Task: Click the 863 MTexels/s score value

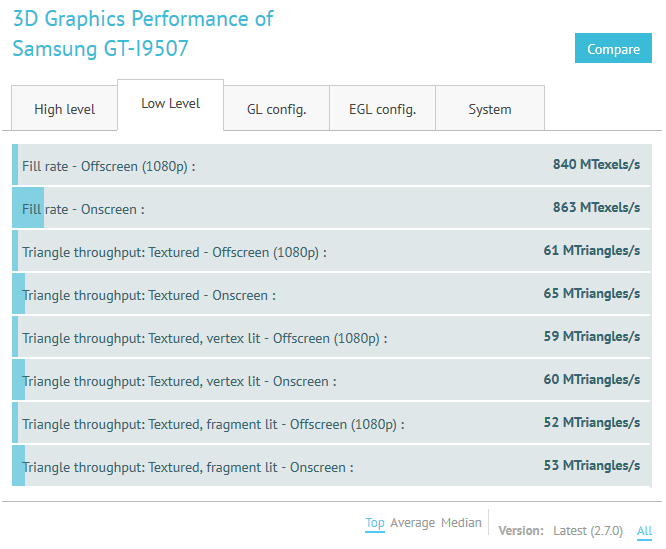Action: coord(596,207)
